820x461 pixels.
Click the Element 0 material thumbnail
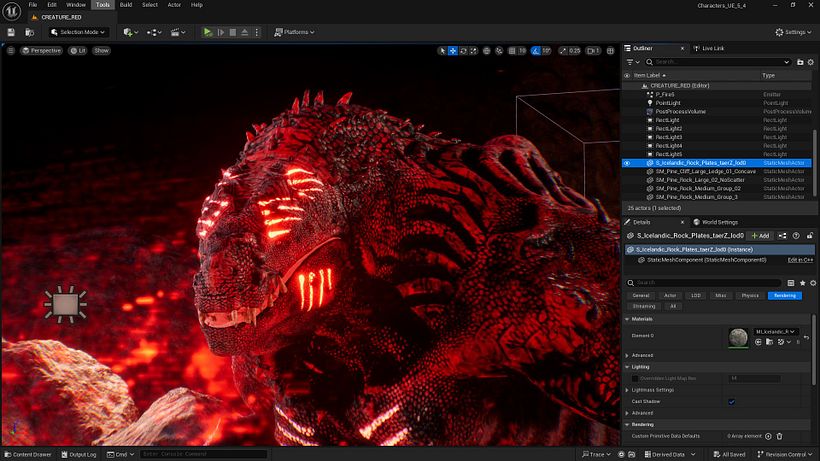pyautogui.click(x=738, y=338)
